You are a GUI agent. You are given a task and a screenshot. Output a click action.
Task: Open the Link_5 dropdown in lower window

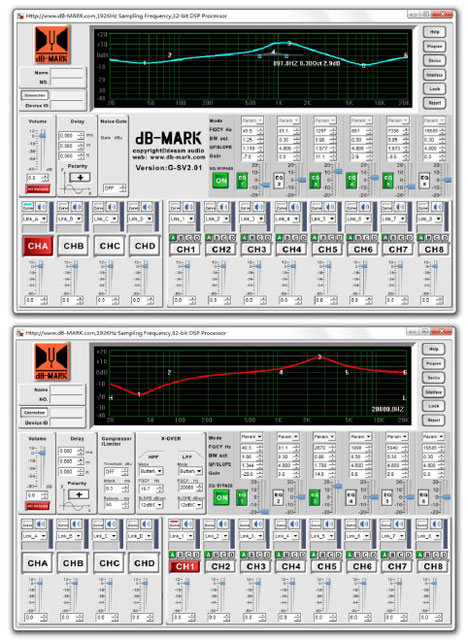coord(323,536)
